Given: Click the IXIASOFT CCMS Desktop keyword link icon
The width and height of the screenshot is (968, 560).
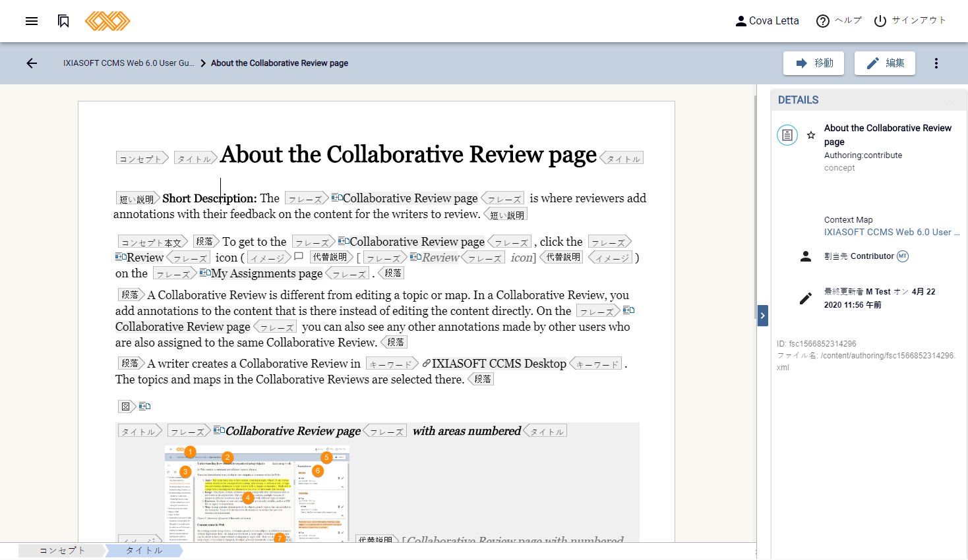Looking at the screenshot, I should tap(427, 364).
